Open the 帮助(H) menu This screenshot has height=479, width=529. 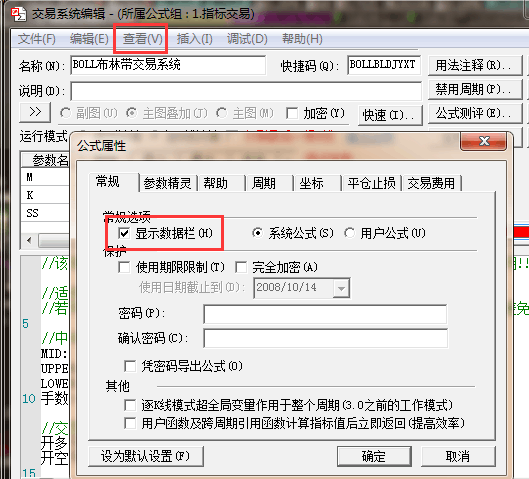pos(302,39)
